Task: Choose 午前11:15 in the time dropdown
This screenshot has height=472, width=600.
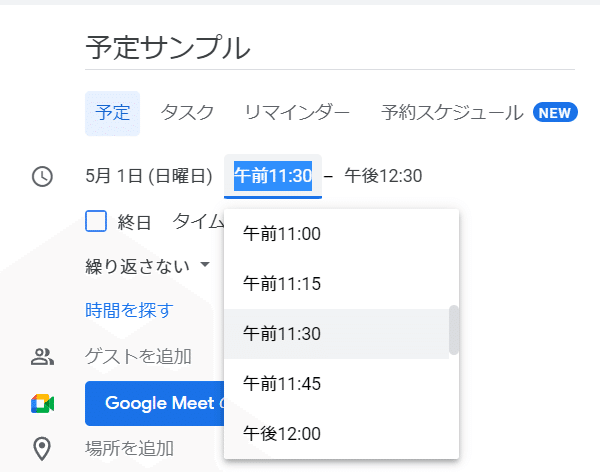Action: 341,284
